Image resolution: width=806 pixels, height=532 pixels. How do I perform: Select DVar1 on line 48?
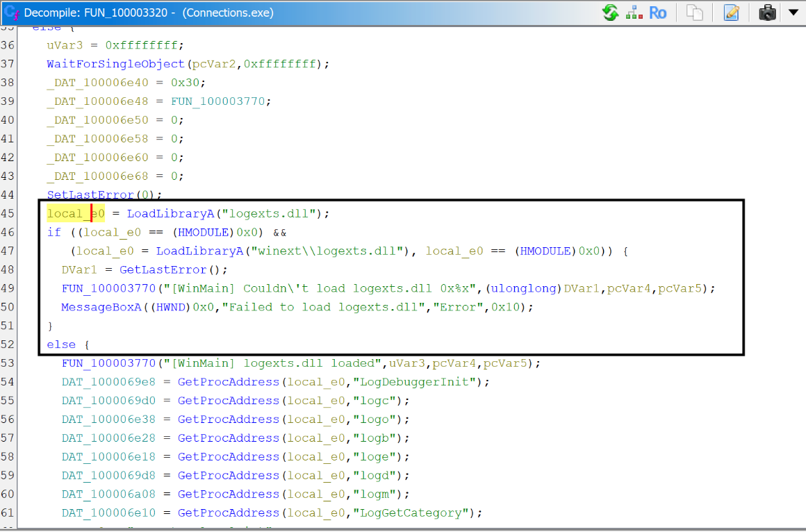click(80, 270)
